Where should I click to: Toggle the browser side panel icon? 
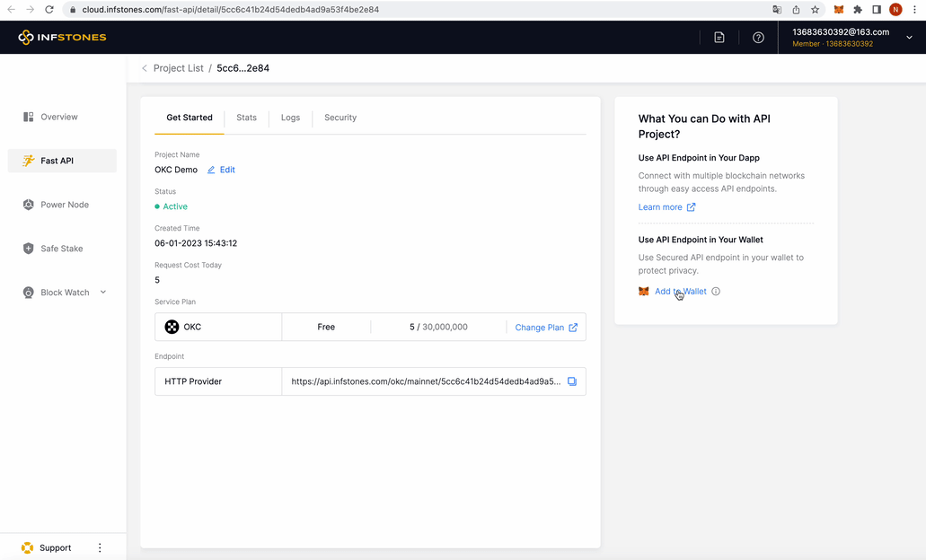877,10
